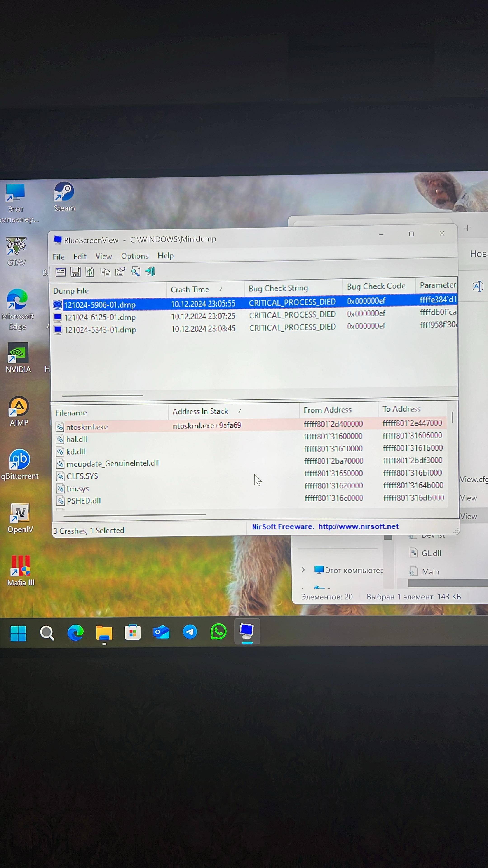Viewport: 488px width, 868px height.
Task: Open NVIDIA desktop shortcut
Action: [x=18, y=358]
